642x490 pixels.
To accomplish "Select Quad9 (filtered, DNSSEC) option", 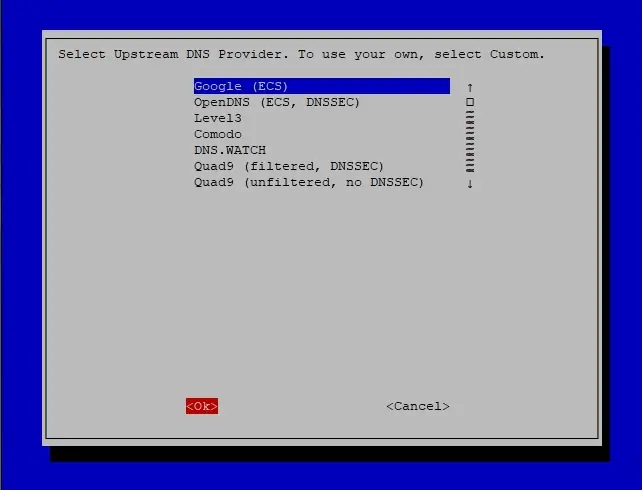I will point(289,166).
